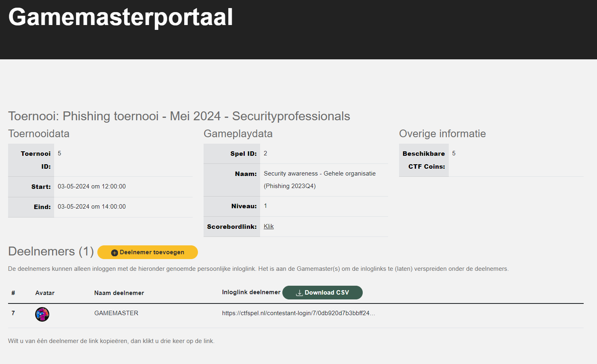Click participant number 7 in the table row
The width and height of the screenshot is (597, 364).
pos(13,313)
